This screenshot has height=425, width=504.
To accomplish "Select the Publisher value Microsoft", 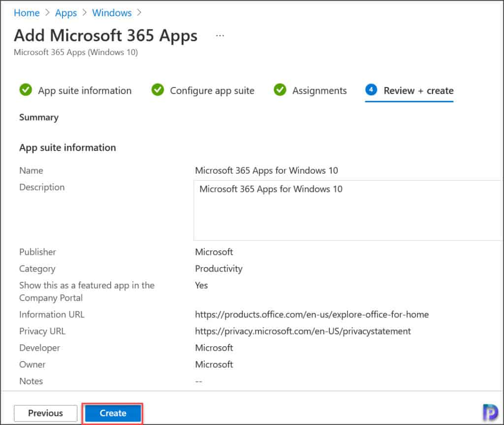I will click(214, 252).
